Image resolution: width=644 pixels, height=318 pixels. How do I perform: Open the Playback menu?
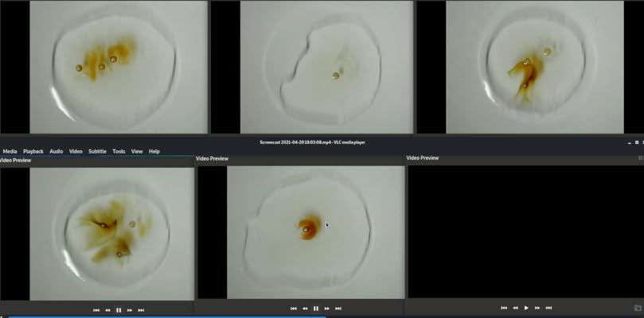pyautogui.click(x=33, y=151)
